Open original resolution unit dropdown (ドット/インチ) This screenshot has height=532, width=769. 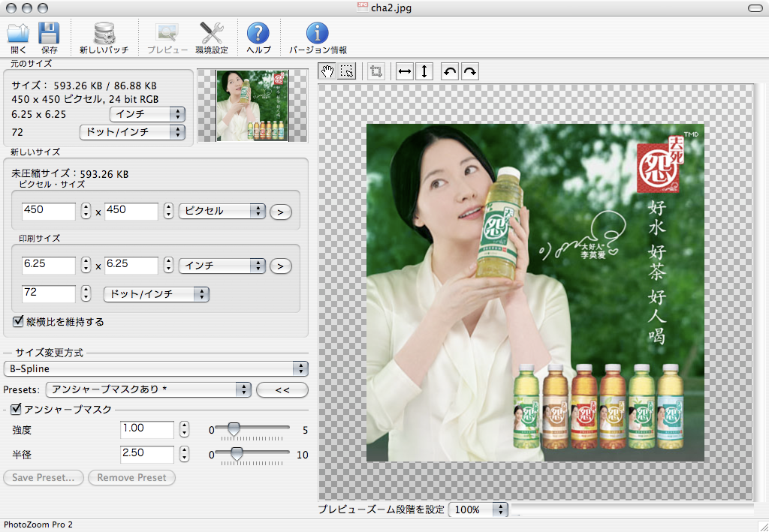(132, 132)
